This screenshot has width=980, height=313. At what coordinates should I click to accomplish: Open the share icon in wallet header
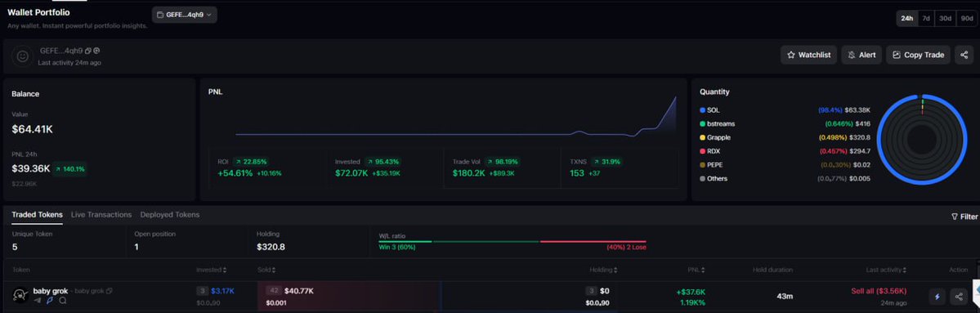point(964,55)
